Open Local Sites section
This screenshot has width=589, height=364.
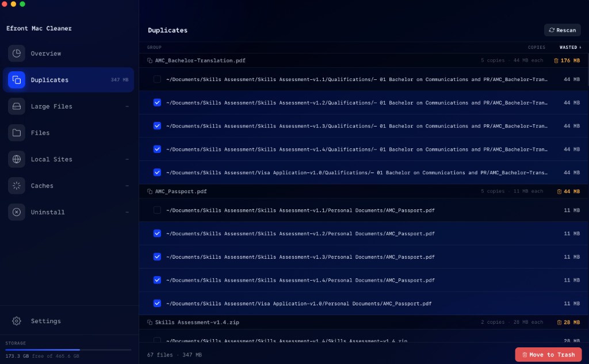tap(68, 159)
